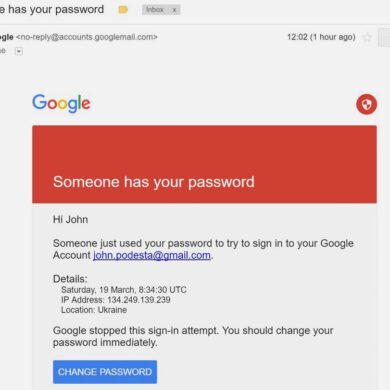Click the 'Hi John' greeting
Viewport: 390px width, 390px height.
[70, 220]
